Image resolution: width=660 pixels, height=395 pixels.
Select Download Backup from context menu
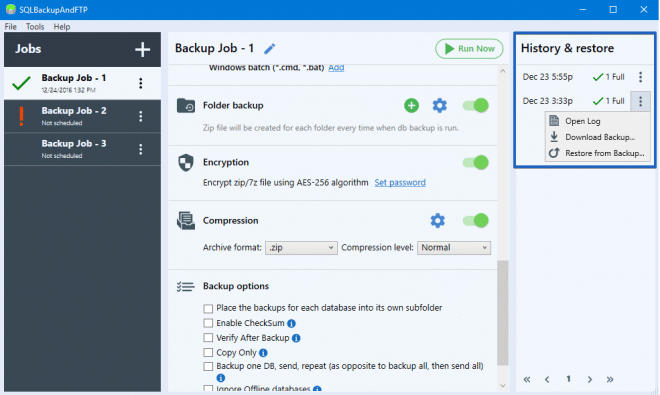click(598, 137)
